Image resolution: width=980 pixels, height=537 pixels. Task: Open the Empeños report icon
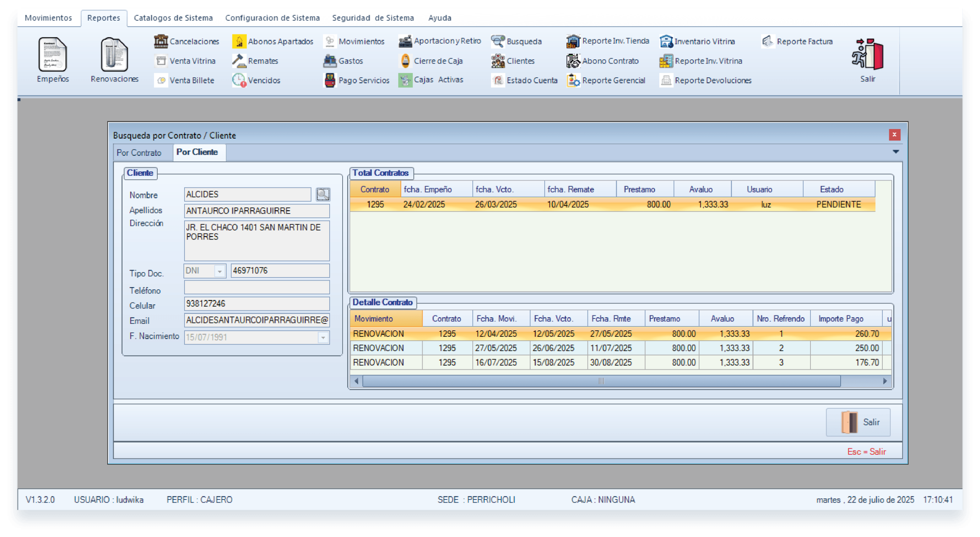coord(52,55)
